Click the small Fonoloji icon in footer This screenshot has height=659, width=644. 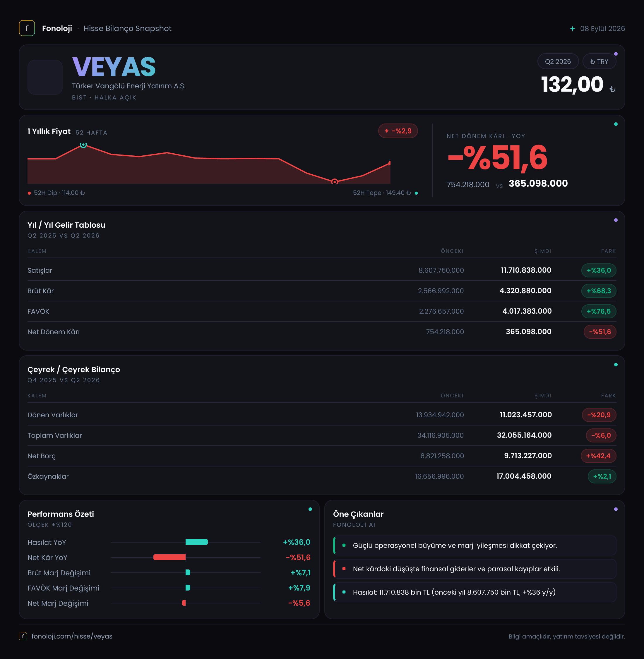23,636
